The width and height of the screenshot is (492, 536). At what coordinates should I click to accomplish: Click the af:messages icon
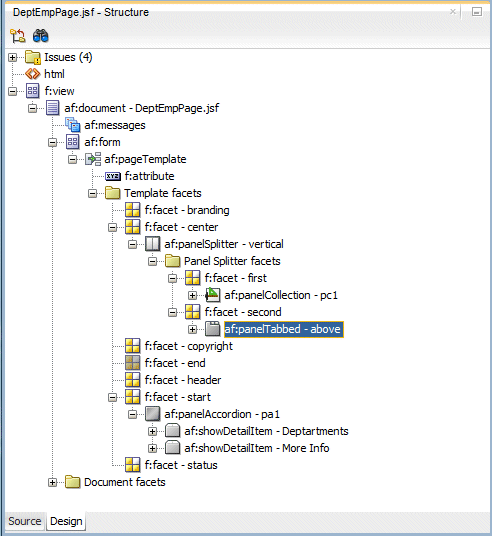pos(72,125)
